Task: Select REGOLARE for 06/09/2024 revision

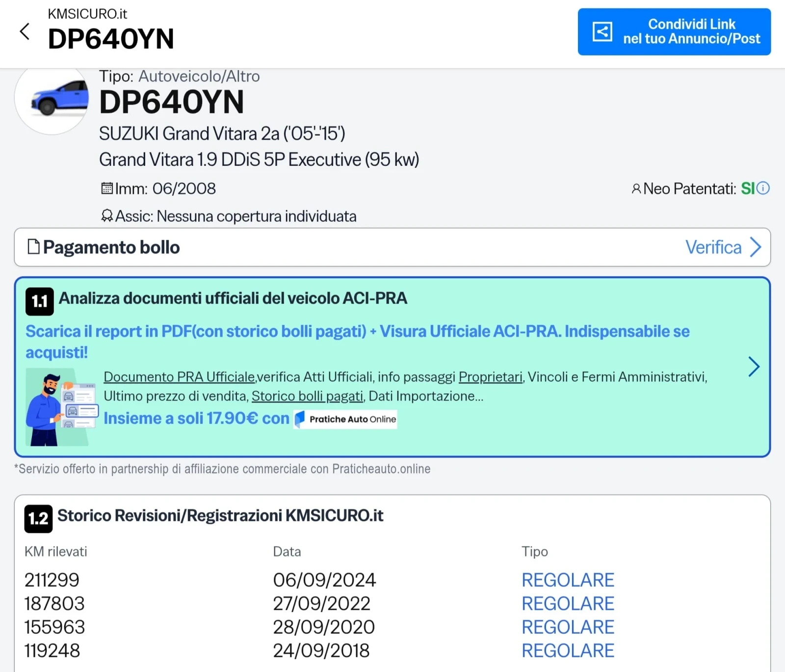Action: coord(568,580)
